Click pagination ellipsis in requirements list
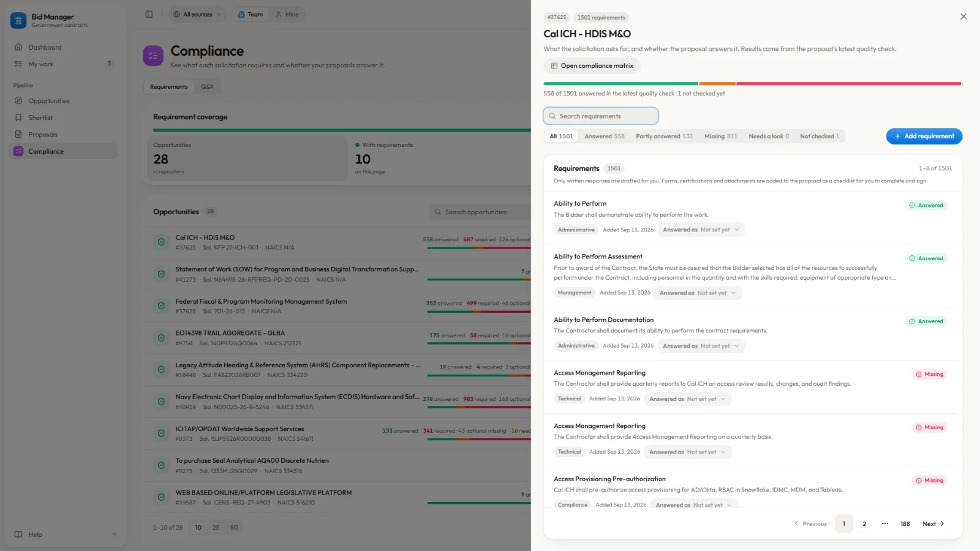The width and height of the screenshot is (980, 551). [x=884, y=523]
